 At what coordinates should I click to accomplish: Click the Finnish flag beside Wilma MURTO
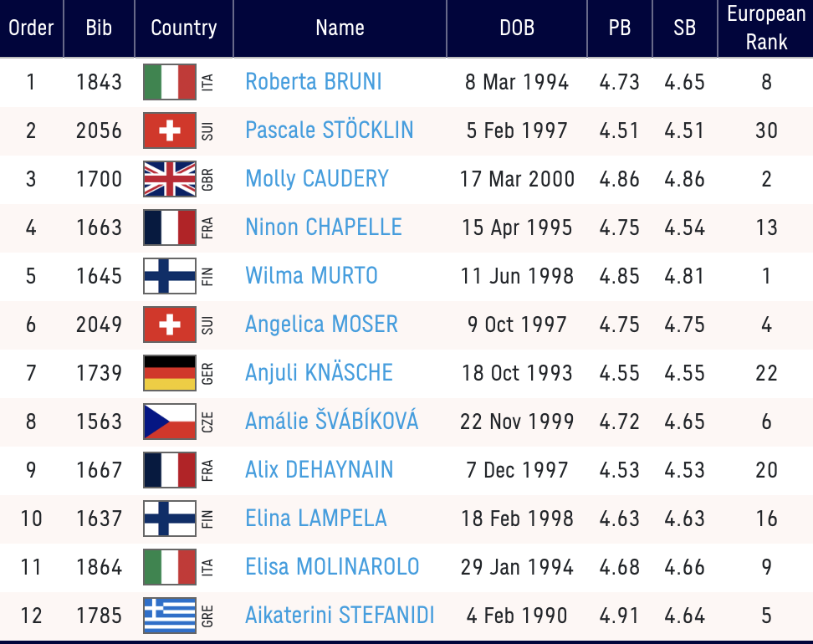(170, 276)
